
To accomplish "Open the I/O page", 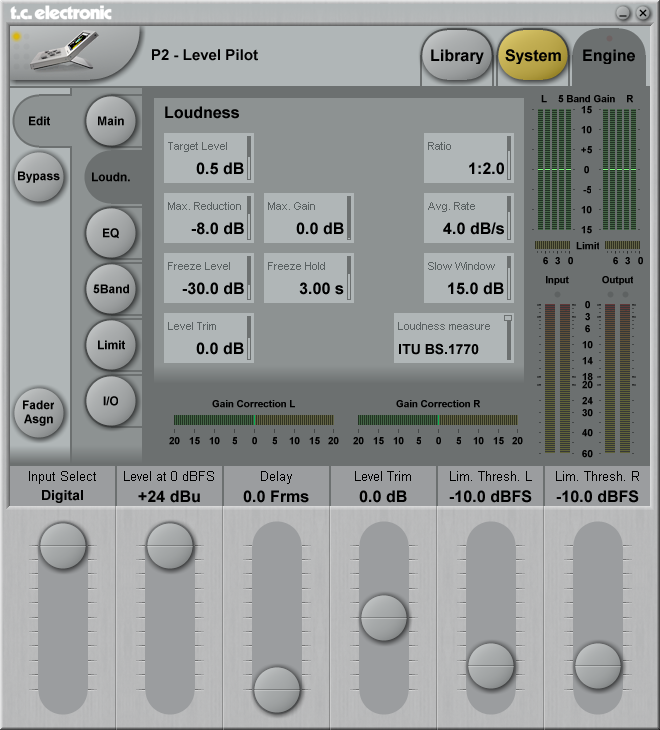I will coord(111,401).
